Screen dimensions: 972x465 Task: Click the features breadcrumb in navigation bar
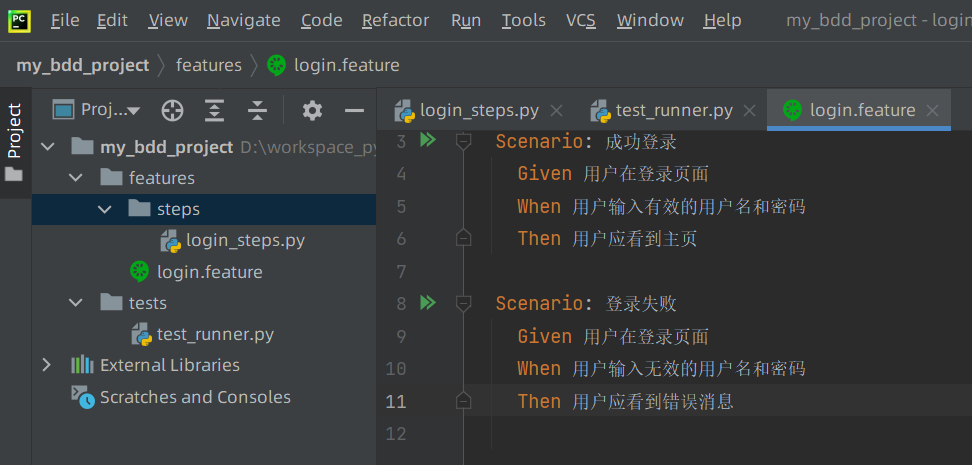pyautogui.click(x=208, y=65)
